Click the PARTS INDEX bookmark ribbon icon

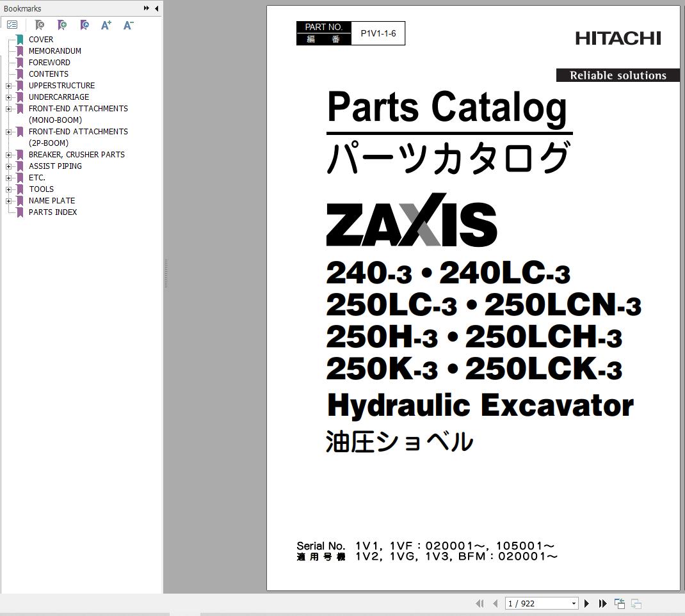click(20, 212)
